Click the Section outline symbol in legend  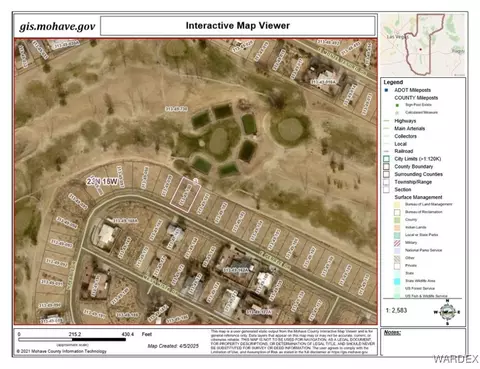[x=386, y=190]
